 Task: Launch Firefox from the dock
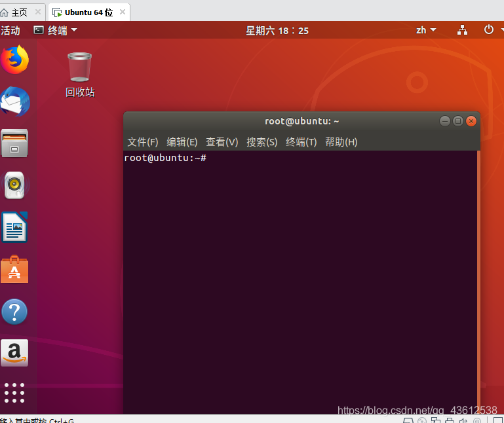pyautogui.click(x=14, y=60)
